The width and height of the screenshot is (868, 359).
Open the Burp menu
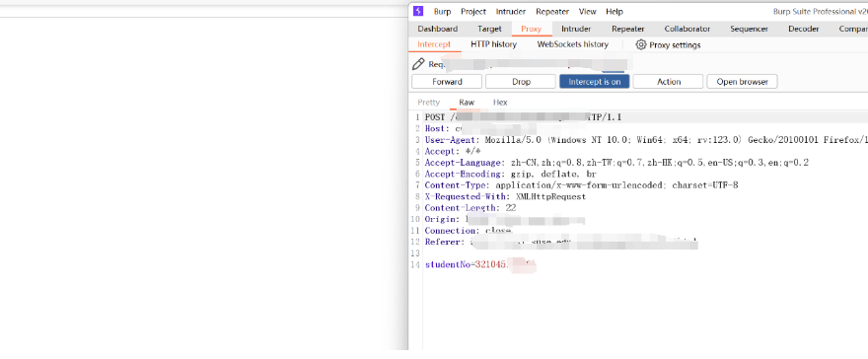442,12
